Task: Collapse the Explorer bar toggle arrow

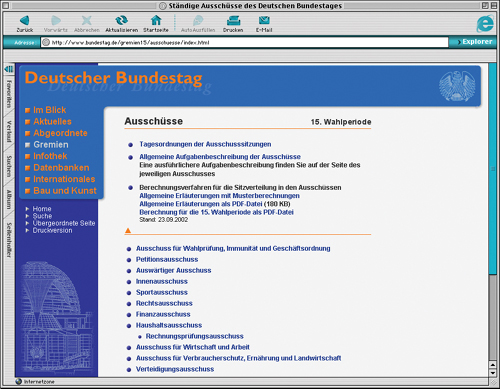Action: click(9, 69)
